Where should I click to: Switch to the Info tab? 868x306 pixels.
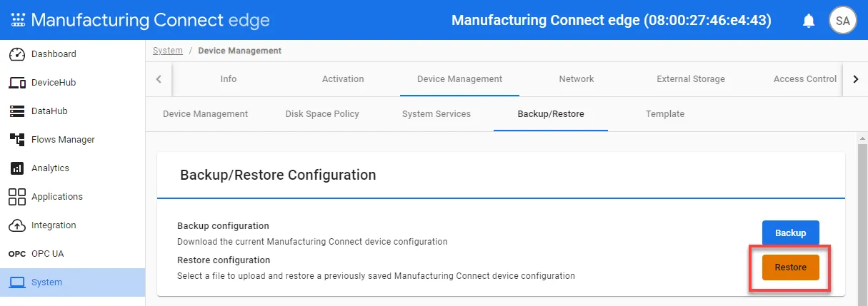coord(229,79)
